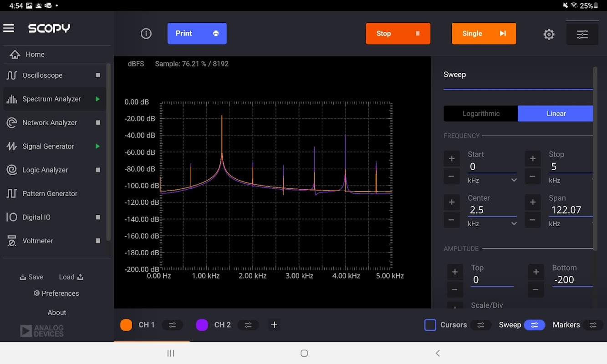Open Cursors settings icon
This screenshot has height=364, width=607.
(480, 325)
